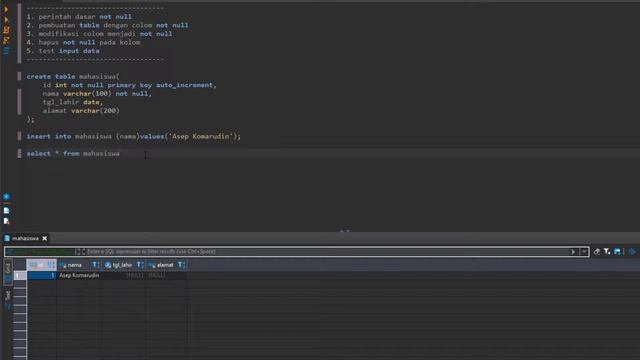This screenshot has width=640, height=360.
Task: Close the mahasiswa result tab
Action: tap(44, 238)
